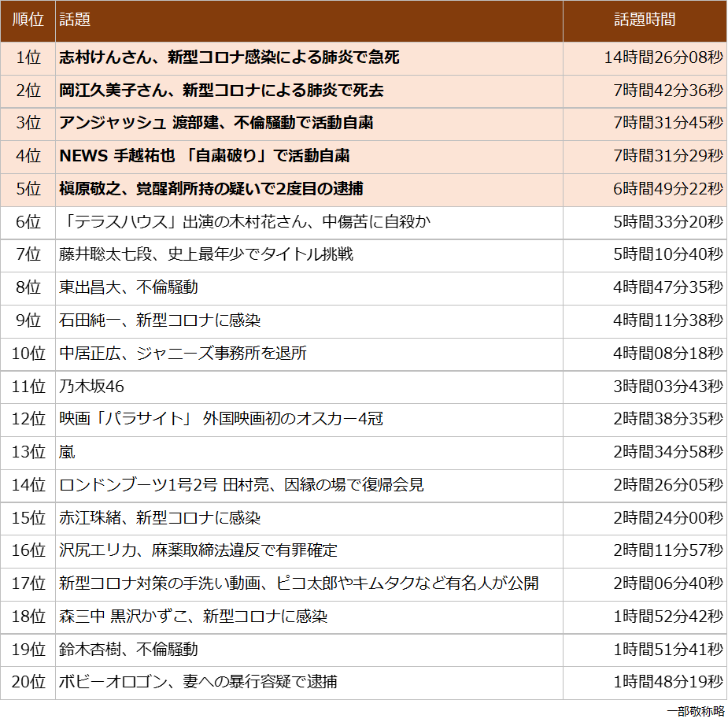Click the NEWS 手越祐也 topic text
Image resolution: width=728 pixels, height=726 pixels.
pyautogui.click(x=205, y=156)
